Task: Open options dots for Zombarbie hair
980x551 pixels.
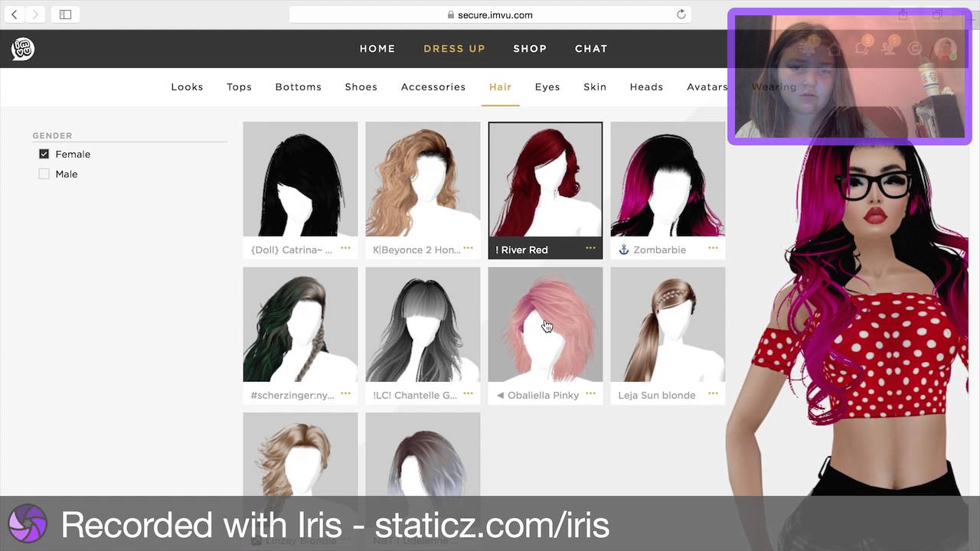Action: 713,249
